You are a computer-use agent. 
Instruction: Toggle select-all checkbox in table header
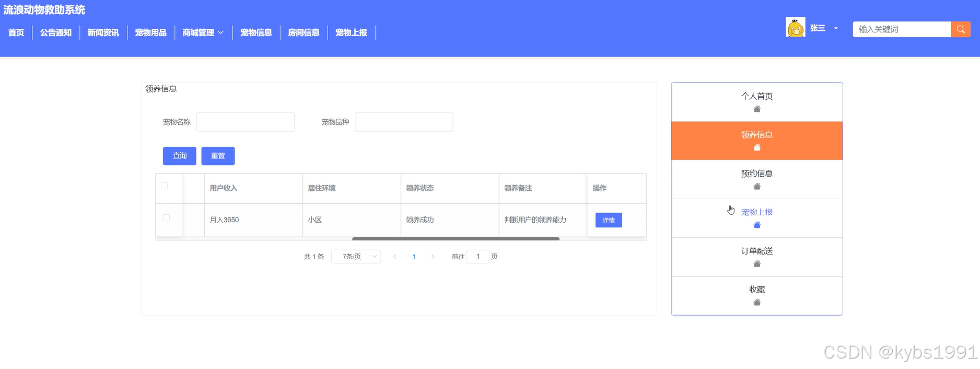tap(165, 186)
